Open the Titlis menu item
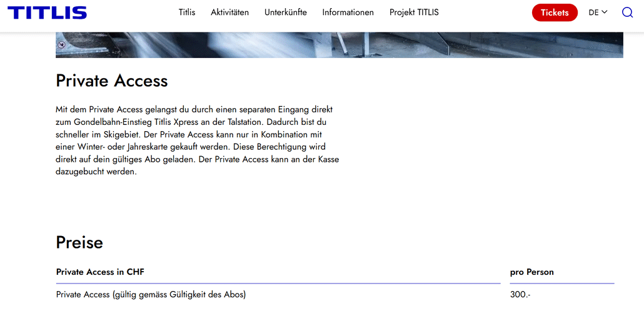This screenshot has height=311, width=644. (187, 12)
